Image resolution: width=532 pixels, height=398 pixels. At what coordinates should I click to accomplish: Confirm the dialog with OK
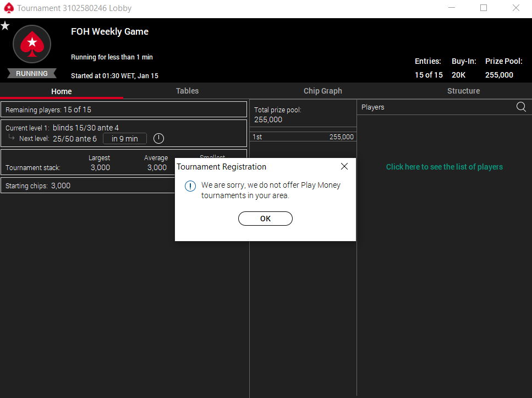click(x=265, y=219)
